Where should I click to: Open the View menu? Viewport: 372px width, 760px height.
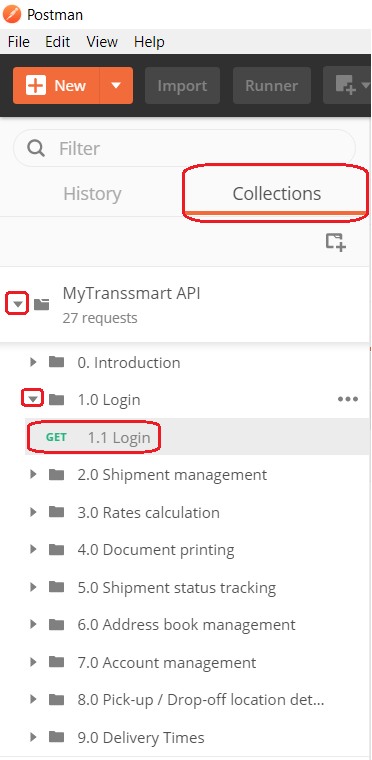coord(102,42)
